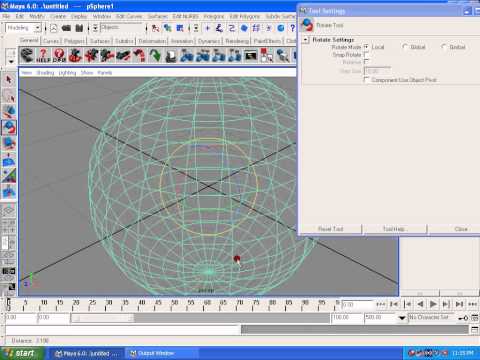Choose the Lasso select tool
The height and width of the screenshot is (360, 480).
point(9,96)
